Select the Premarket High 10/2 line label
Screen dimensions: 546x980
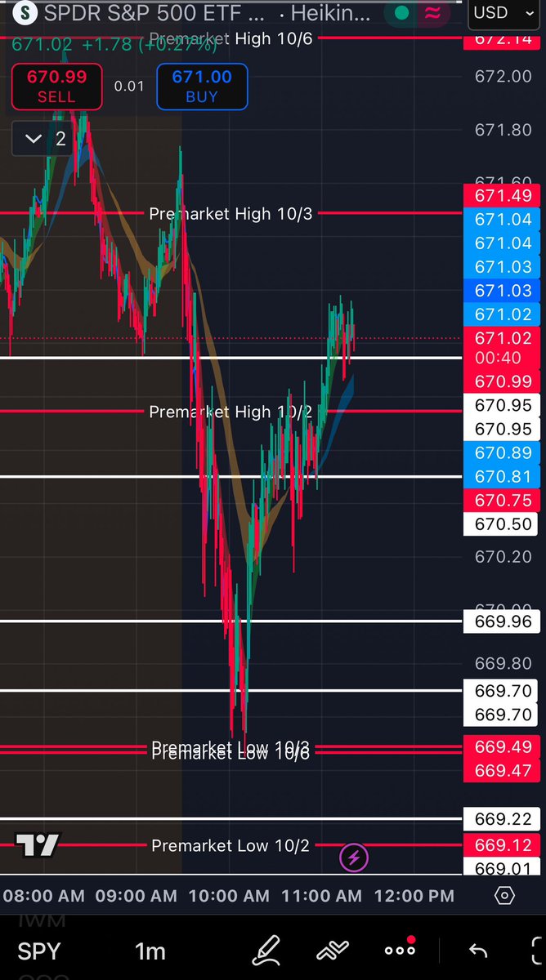[x=230, y=412]
